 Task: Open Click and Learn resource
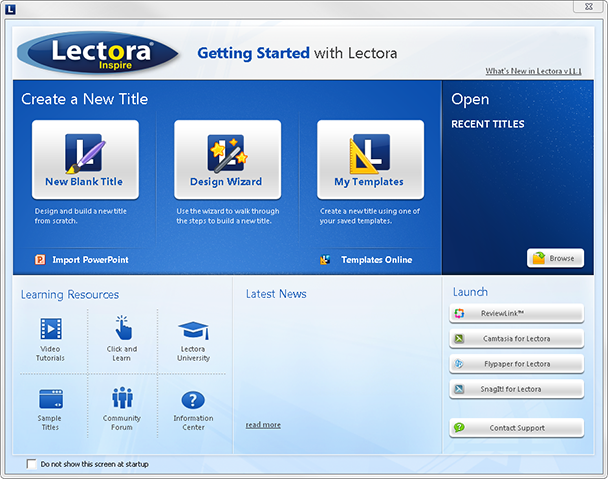(x=122, y=329)
